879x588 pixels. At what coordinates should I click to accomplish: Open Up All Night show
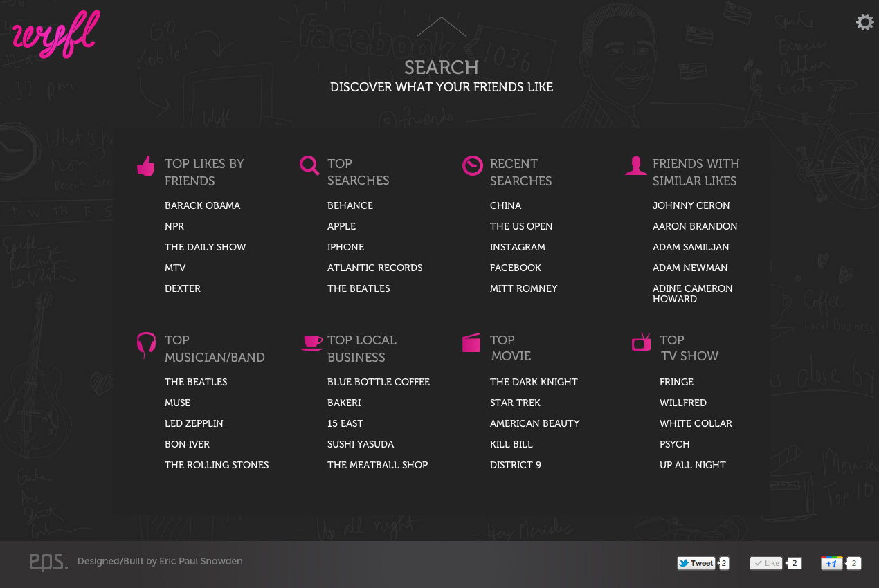coord(693,465)
